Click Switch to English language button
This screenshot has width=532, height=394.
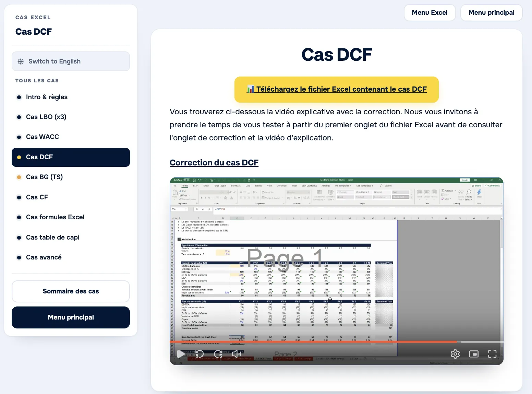pos(71,61)
